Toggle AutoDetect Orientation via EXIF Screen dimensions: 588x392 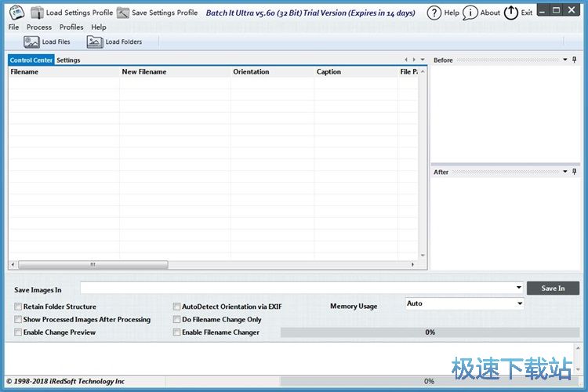176,307
